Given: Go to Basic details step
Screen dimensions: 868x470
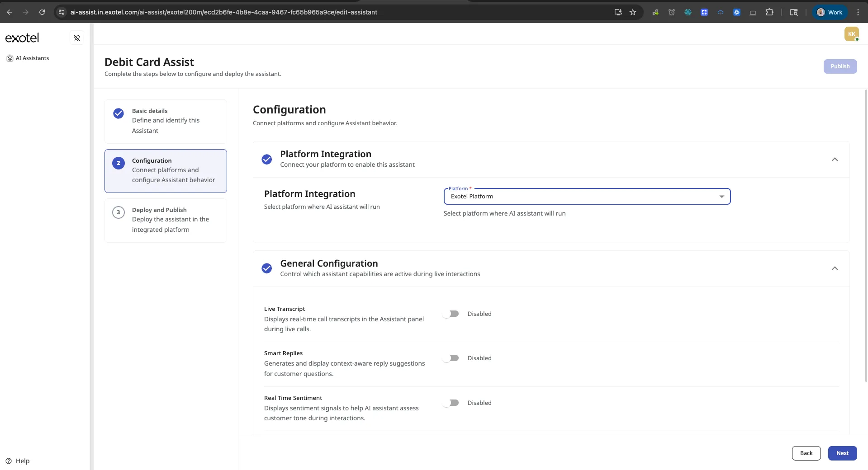Looking at the screenshot, I should point(166,121).
